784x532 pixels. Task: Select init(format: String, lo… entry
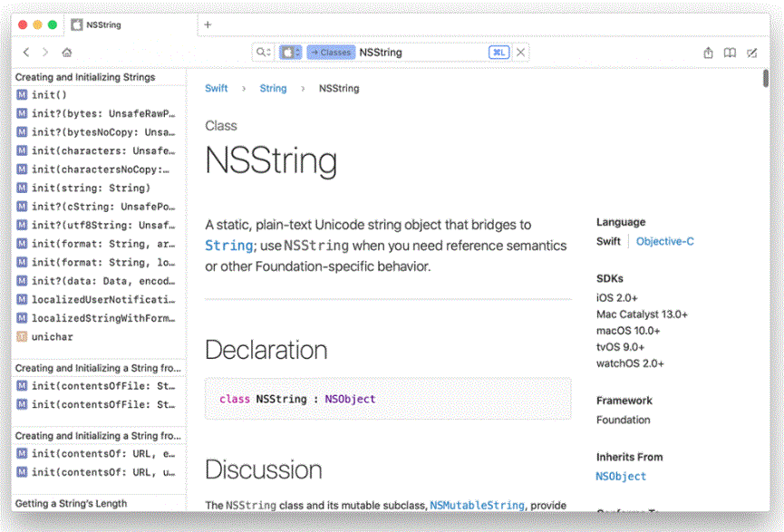click(x=99, y=262)
